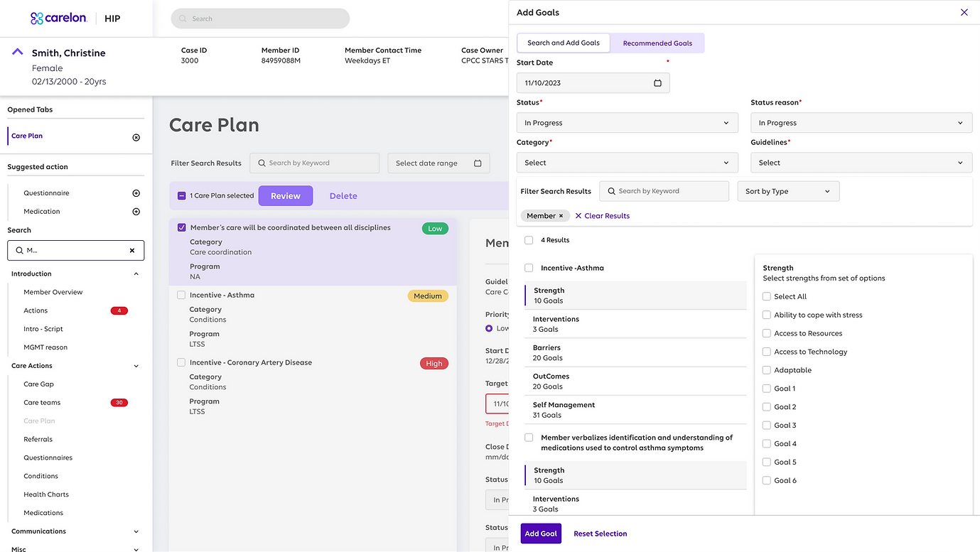This screenshot has height=552, width=980.
Task: Open the Sort by Type dropdown
Action: [x=787, y=190]
